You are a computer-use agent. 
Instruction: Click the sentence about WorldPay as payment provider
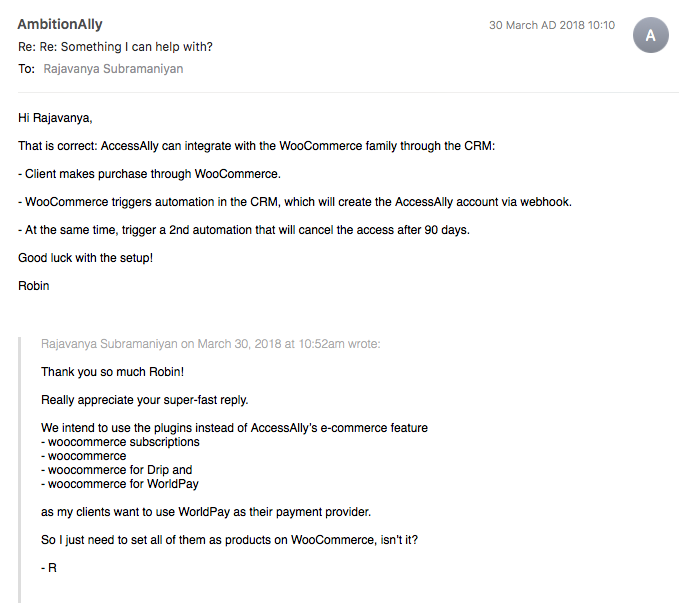point(206,512)
